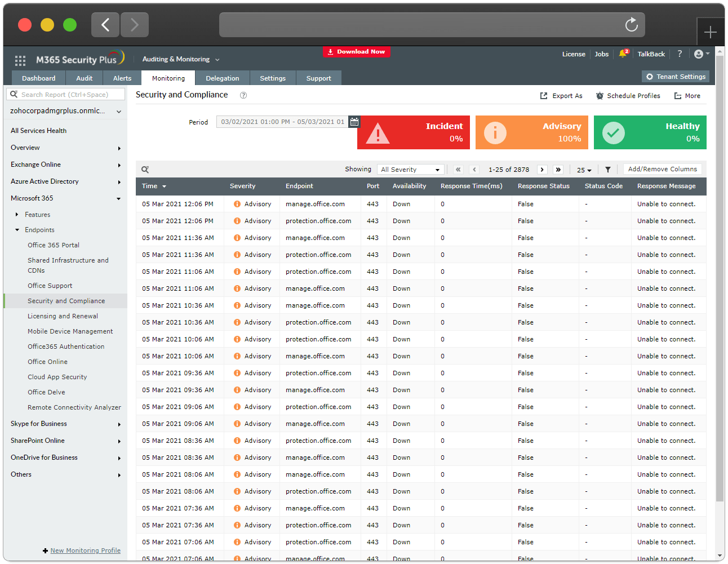Open Licensing and Renewal endpoint
This screenshot has height=564, width=728.
pyautogui.click(x=63, y=316)
